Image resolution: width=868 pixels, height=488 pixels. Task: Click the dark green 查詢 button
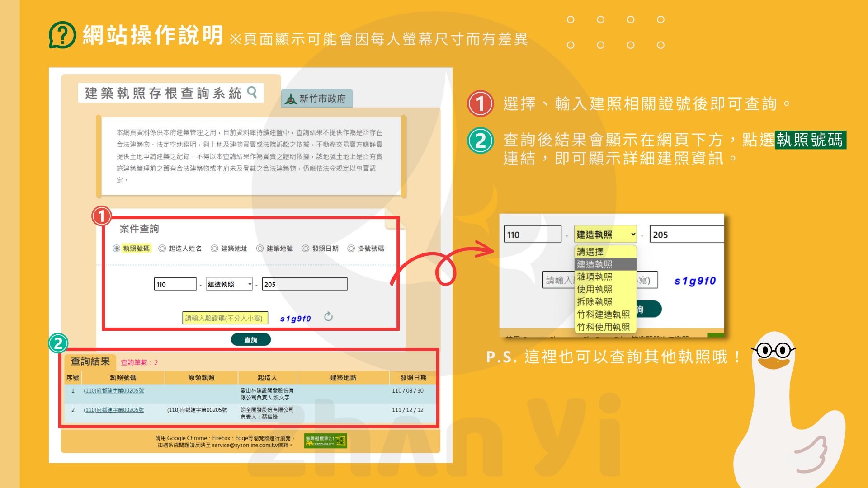tap(251, 340)
